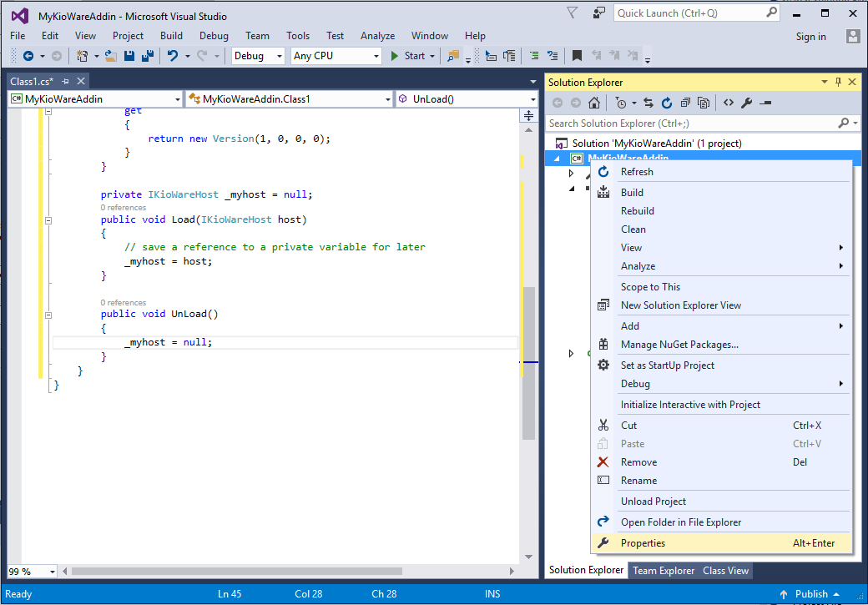Open the Tools menu
Screen dimensions: 868x605
(x=298, y=36)
